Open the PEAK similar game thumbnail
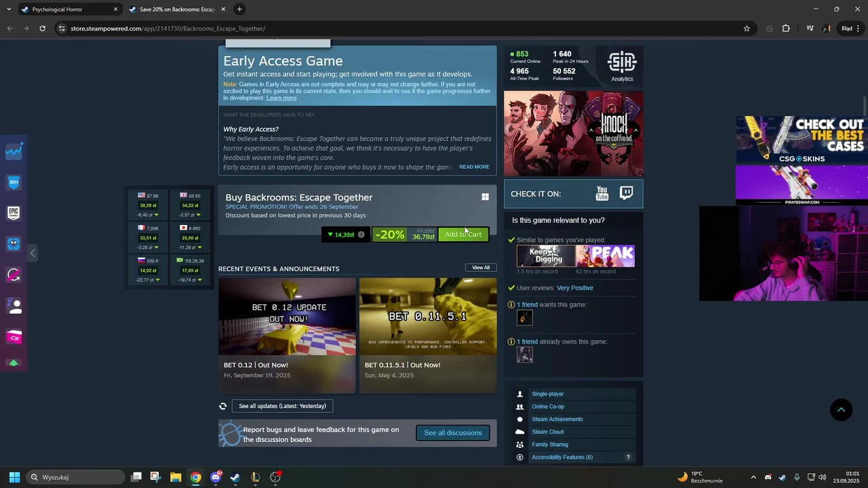This screenshot has height=488, width=868. click(x=606, y=256)
